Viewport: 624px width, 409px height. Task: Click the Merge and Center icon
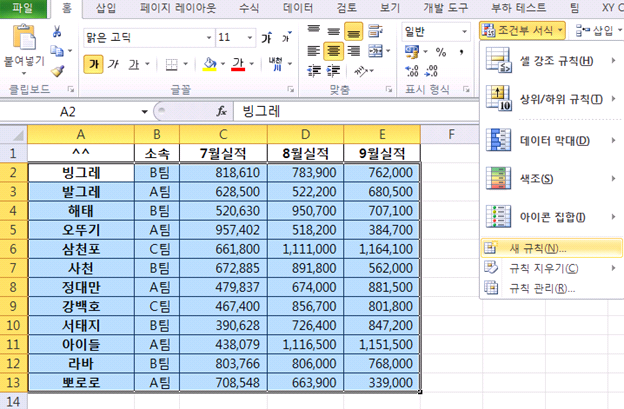(x=375, y=51)
